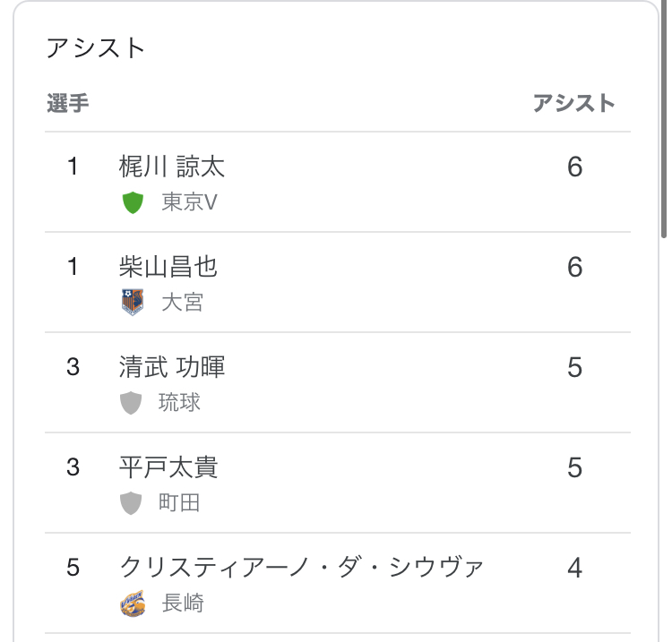
Task: Click the 琉球 team name
Action: (179, 403)
